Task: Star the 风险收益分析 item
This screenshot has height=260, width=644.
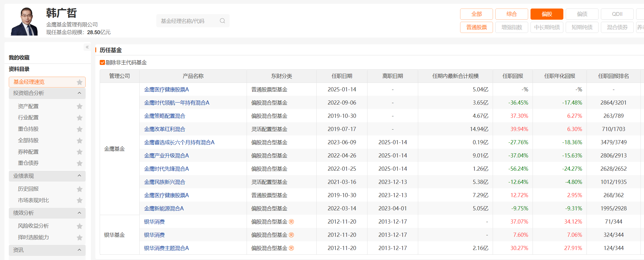Action: (79, 226)
